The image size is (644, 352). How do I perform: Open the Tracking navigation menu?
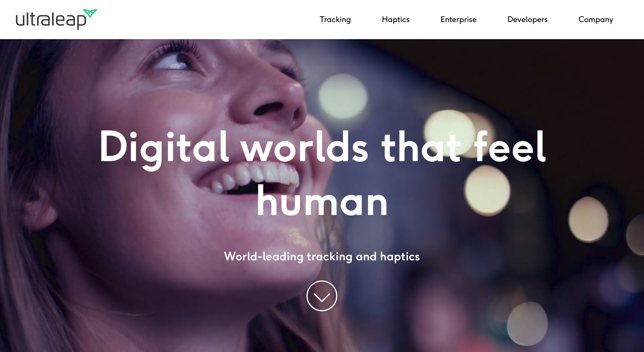point(335,20)
